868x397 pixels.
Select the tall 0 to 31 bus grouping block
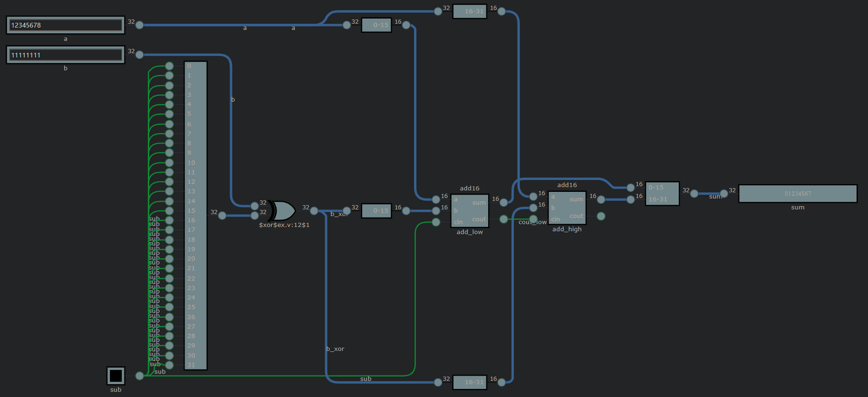[x=195, y=216]
